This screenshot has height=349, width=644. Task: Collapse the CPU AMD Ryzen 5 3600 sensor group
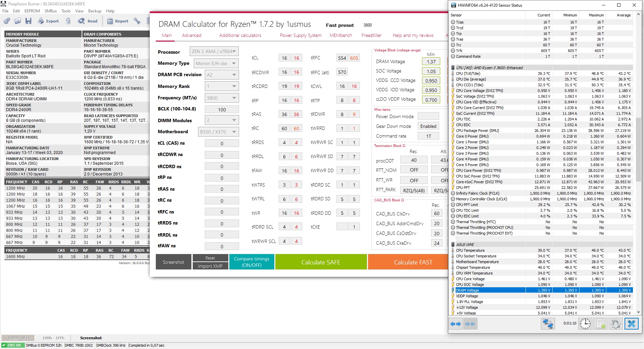pos(453,68)
